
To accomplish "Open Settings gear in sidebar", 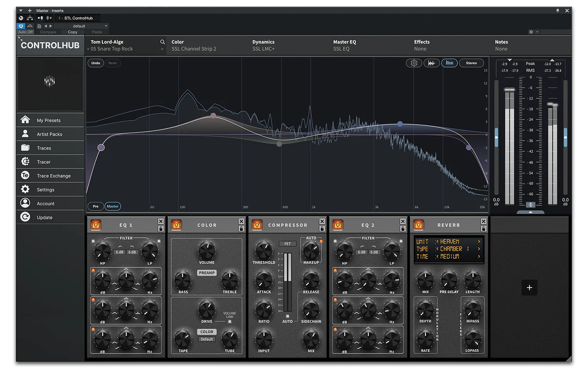I will pos(25,189).
